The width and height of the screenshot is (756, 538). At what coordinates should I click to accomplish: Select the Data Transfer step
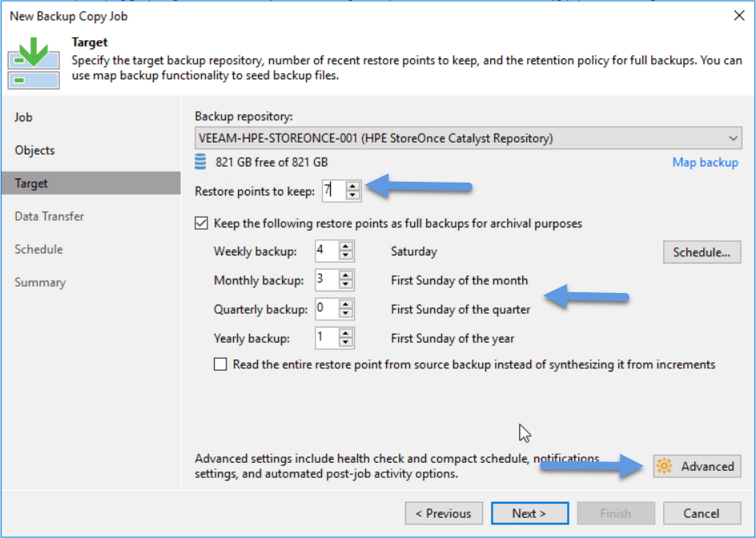49,216
